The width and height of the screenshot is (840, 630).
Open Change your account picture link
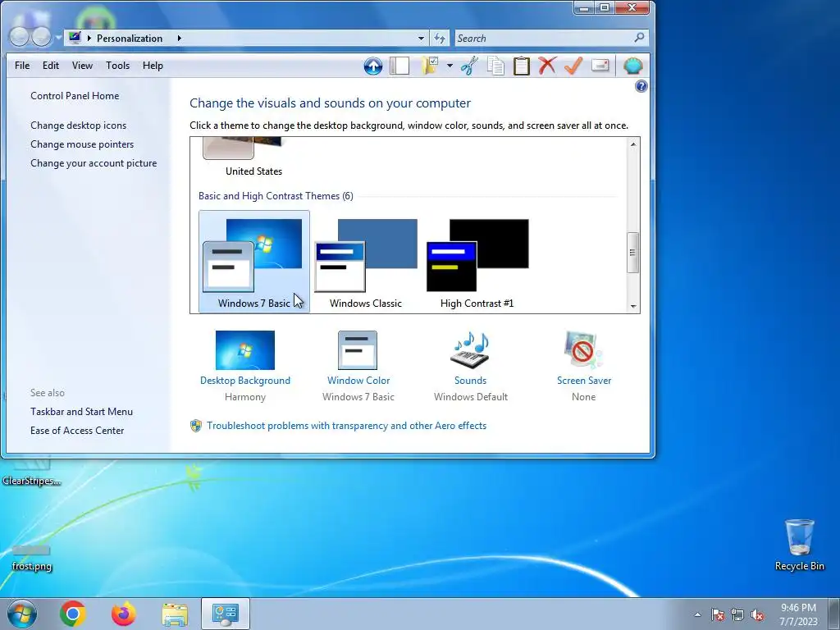pyautogui.click(x=94, y=163)
